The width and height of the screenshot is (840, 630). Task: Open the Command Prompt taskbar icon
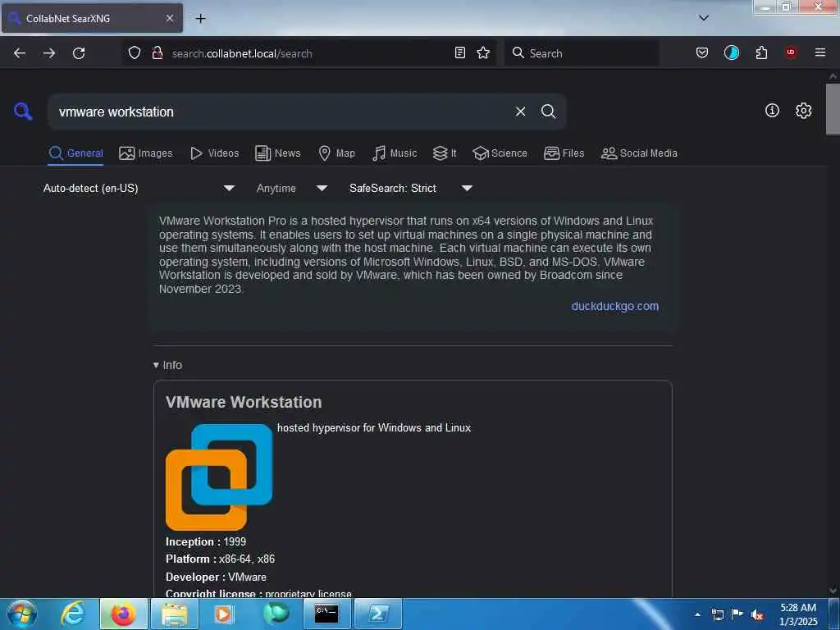(x=326, y=614)
